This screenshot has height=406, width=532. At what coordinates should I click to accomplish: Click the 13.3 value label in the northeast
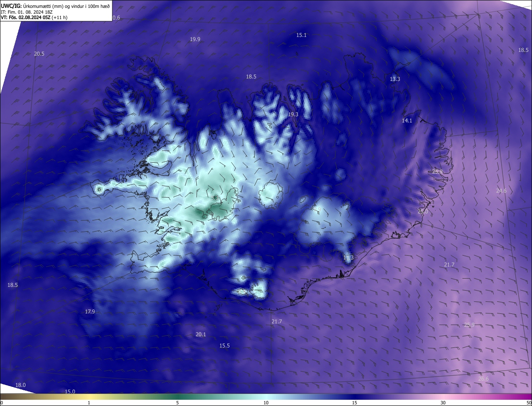click(395, 79)
